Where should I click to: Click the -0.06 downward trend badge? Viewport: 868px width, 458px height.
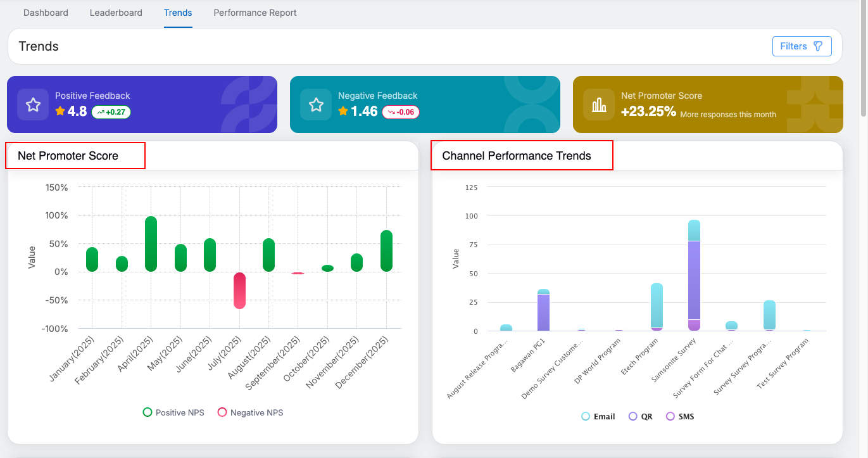tap(401, 112)
